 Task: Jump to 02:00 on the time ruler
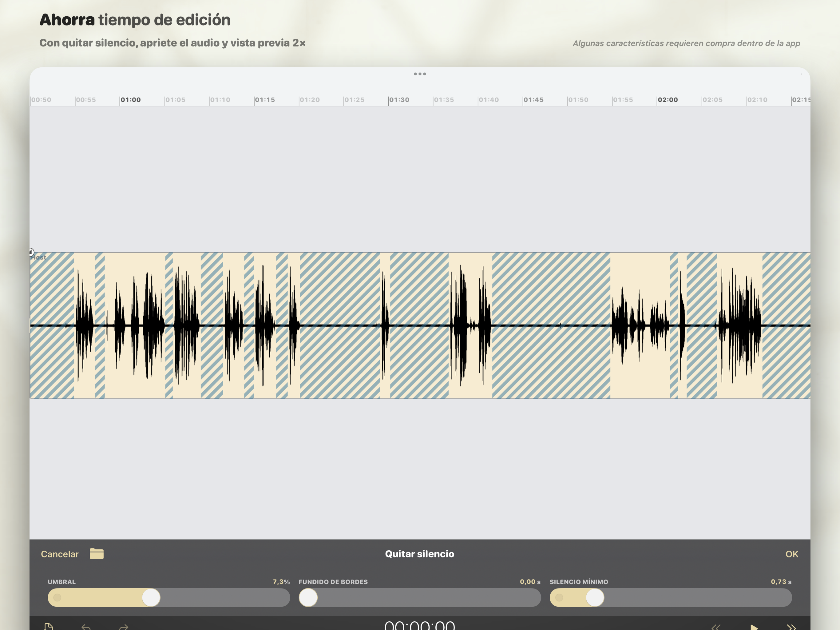coord(668,100)
